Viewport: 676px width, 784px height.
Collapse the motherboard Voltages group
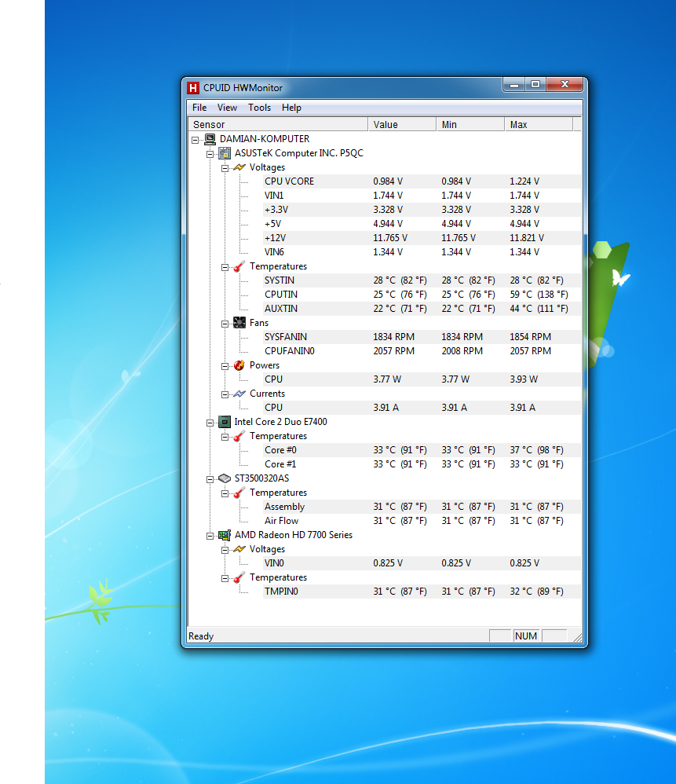coord(225,167)
